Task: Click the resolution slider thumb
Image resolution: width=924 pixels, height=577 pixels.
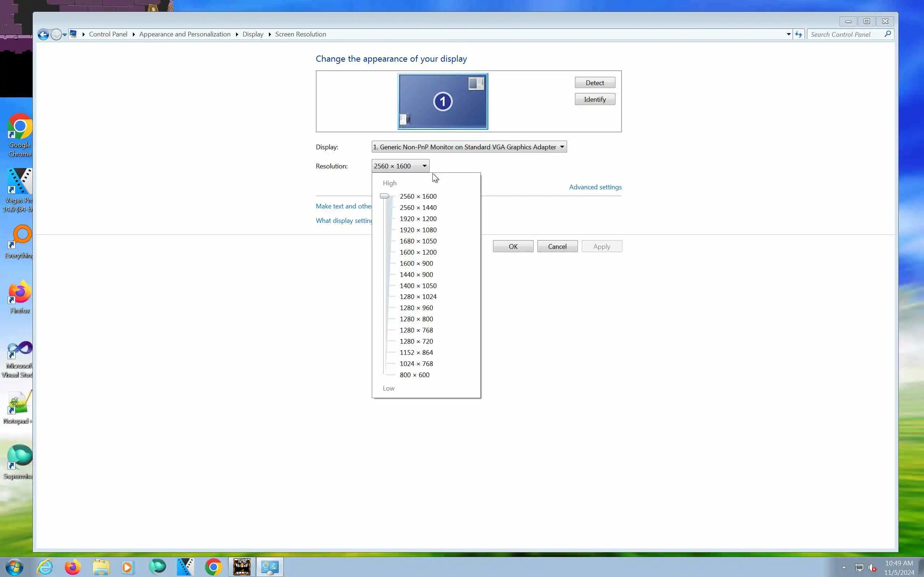Action: click(x=384, y=196)
